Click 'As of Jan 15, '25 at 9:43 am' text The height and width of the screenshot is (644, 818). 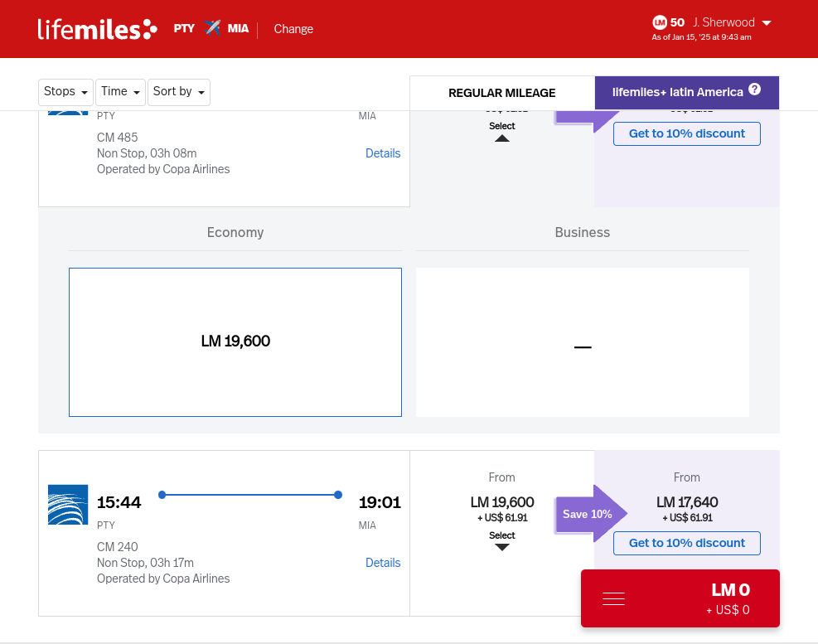pos(701,37)
